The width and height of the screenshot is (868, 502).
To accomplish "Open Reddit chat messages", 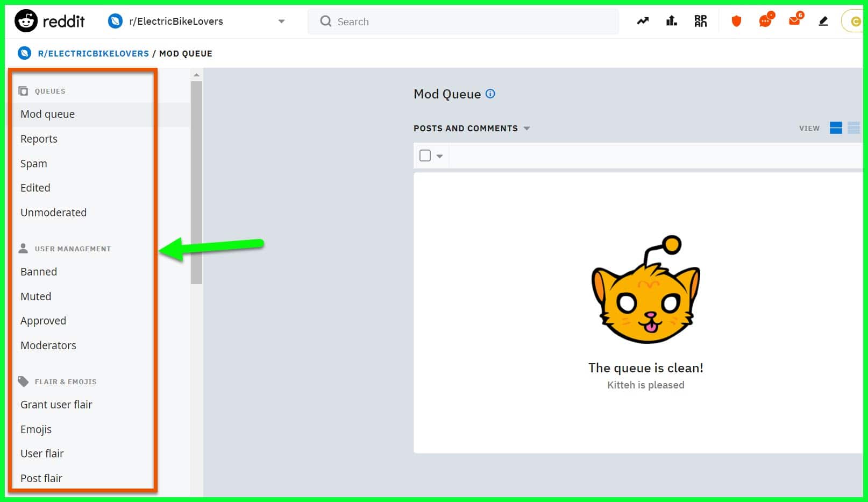I will coord(764,21).
